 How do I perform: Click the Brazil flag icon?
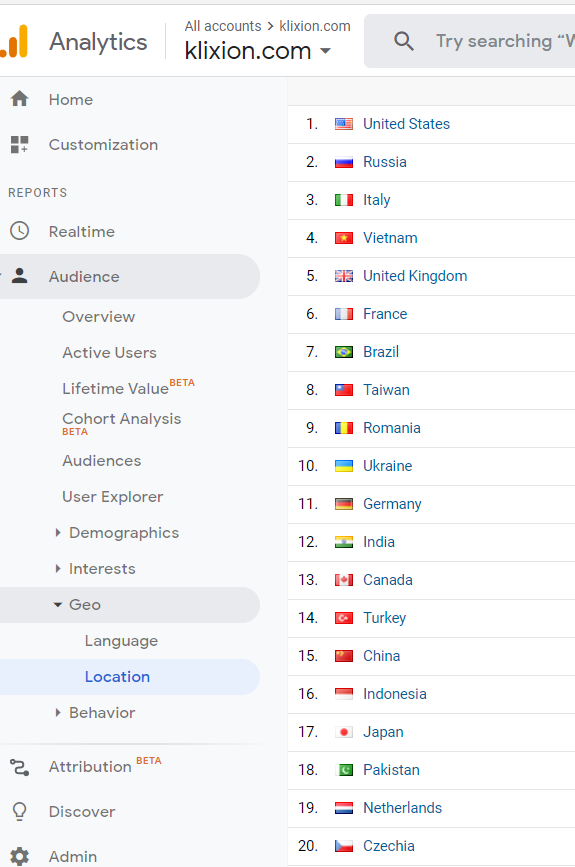click(344, 352)
